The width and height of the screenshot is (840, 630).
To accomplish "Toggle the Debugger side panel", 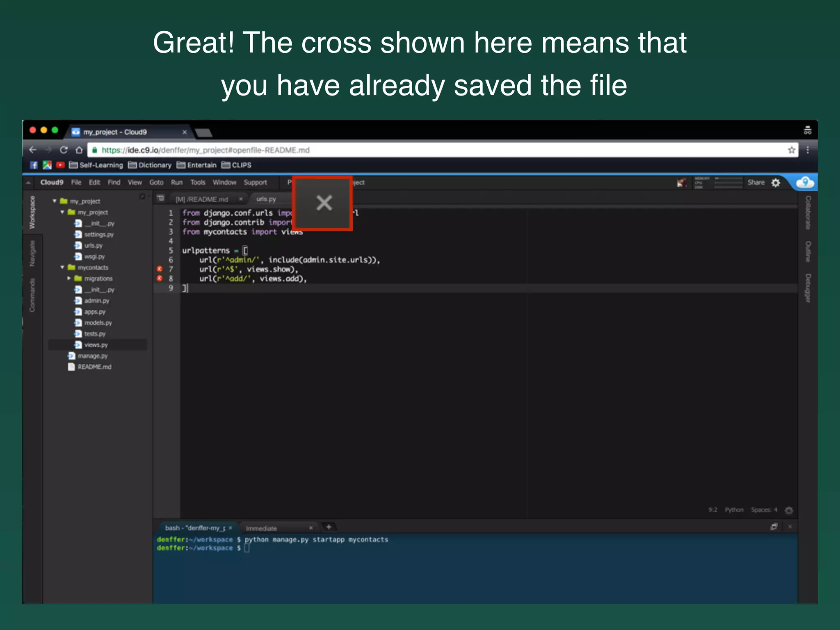I will tap(808, 288).
